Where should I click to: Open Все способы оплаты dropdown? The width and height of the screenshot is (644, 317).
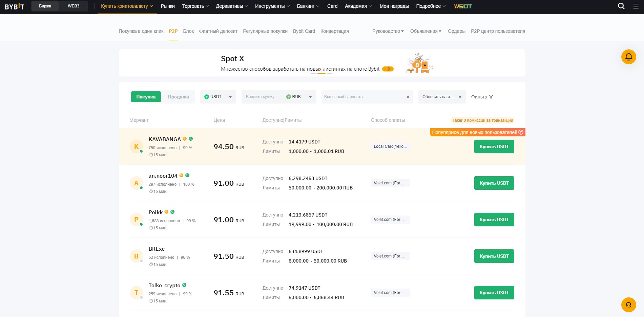coord(367,97)
